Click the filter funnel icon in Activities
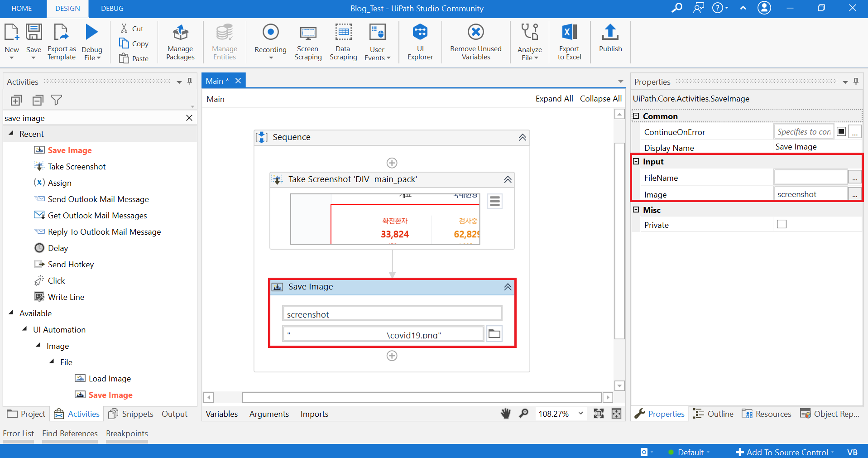This screenshot has width=868, height=458. click(57, 100)
